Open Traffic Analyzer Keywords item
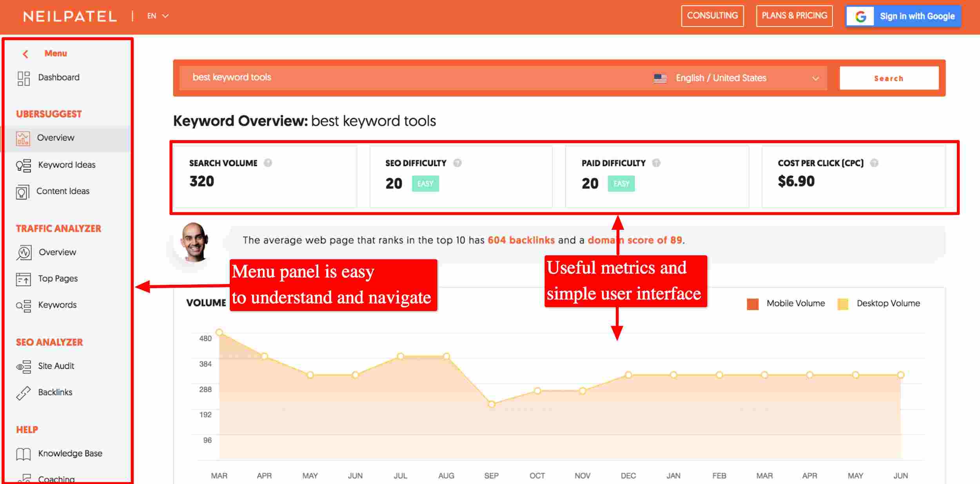 tap(57, 305)
